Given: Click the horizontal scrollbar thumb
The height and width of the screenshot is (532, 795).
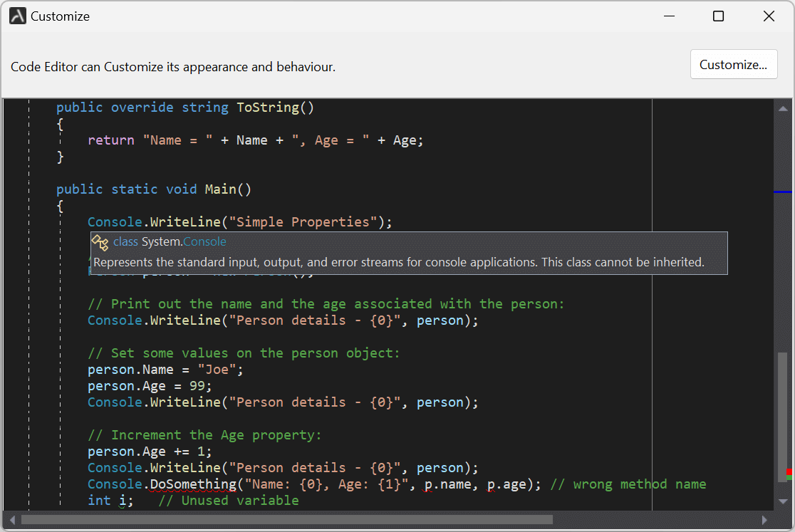Looking at the screenshot, I should pos(287,520).
